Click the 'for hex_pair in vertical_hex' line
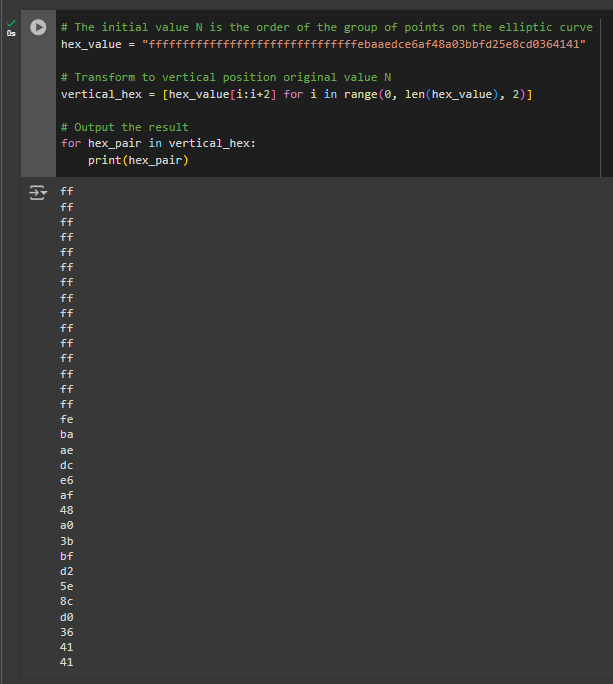Viewport: 613px width, 684px height. coord(158,143)
